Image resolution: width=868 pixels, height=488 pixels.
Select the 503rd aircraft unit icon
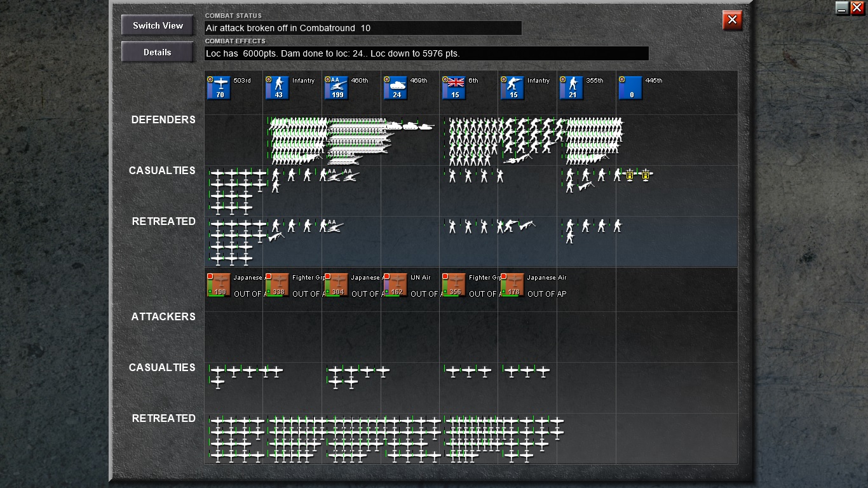pyautogui.click(x=219, y=88)
